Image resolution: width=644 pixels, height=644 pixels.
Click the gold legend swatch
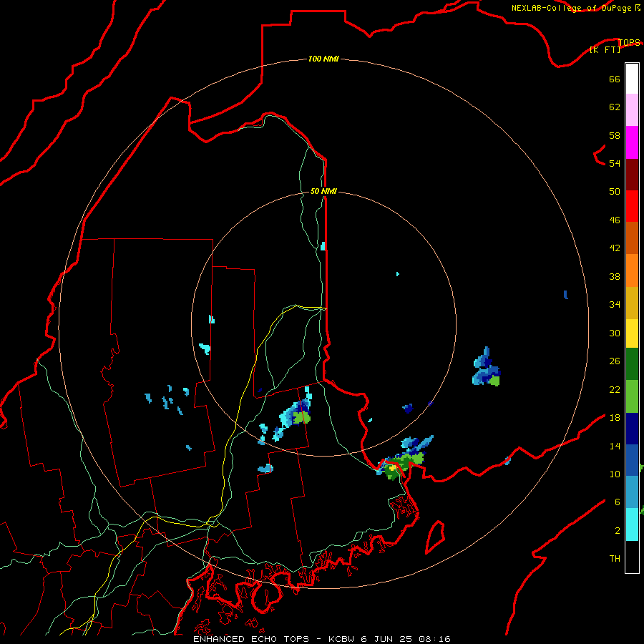click(x=632, y=303)
